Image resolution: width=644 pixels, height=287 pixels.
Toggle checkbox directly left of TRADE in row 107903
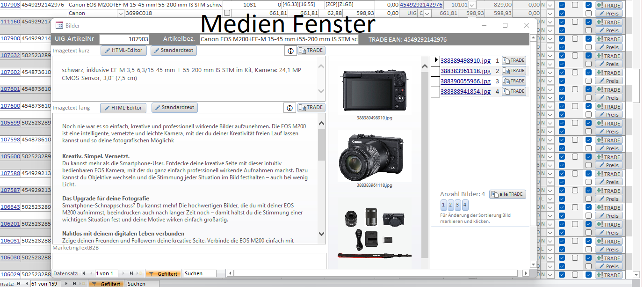click(x=588, y=5)
